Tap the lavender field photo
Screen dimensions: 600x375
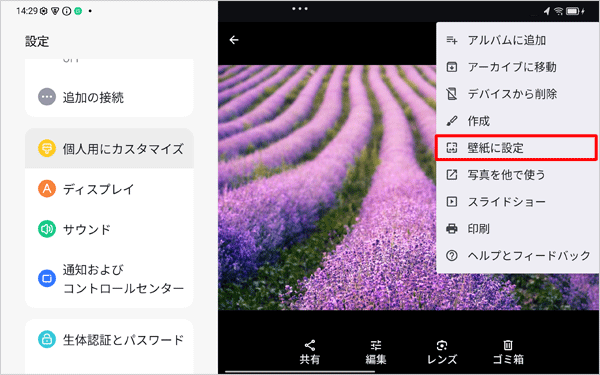[x=327, y=187]
